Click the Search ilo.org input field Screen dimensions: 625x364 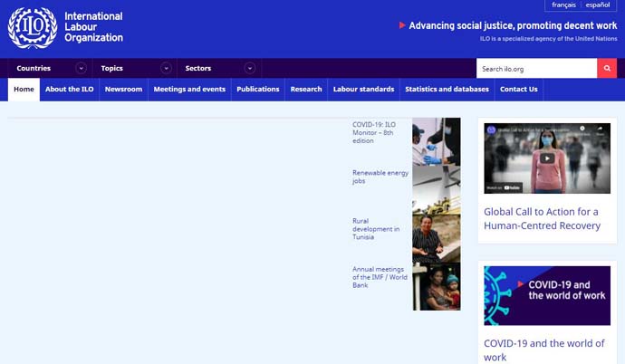pyautogui.click(x=536, y=69)
